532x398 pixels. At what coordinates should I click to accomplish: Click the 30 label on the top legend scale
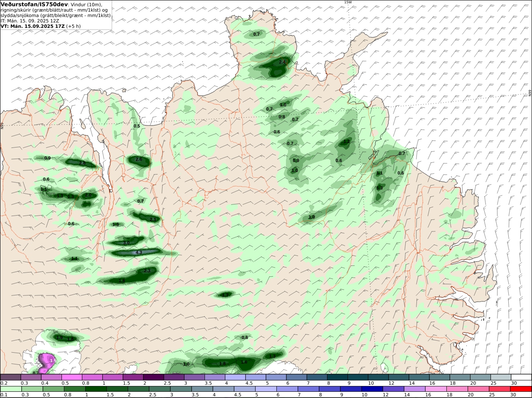point(514,383)
